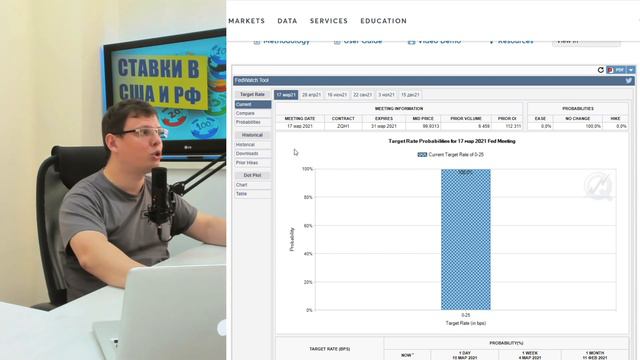Select the 22 сен21 meeting tab
The height and width of the screenshot is (360, 640).
tap(362, 95)
